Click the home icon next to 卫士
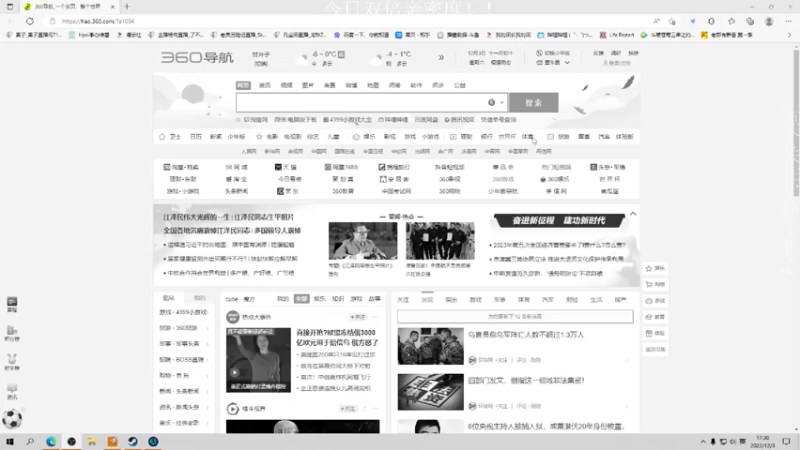 click(162, 137)
